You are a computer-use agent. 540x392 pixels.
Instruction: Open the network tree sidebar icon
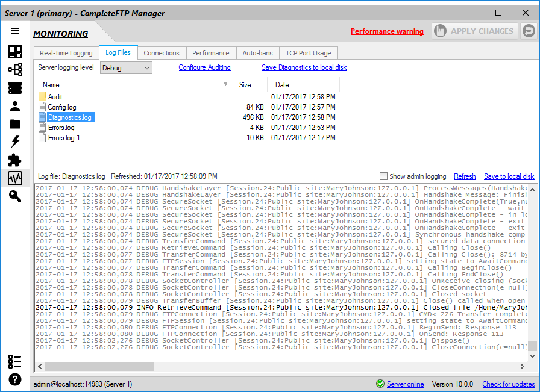pos(15,69)
